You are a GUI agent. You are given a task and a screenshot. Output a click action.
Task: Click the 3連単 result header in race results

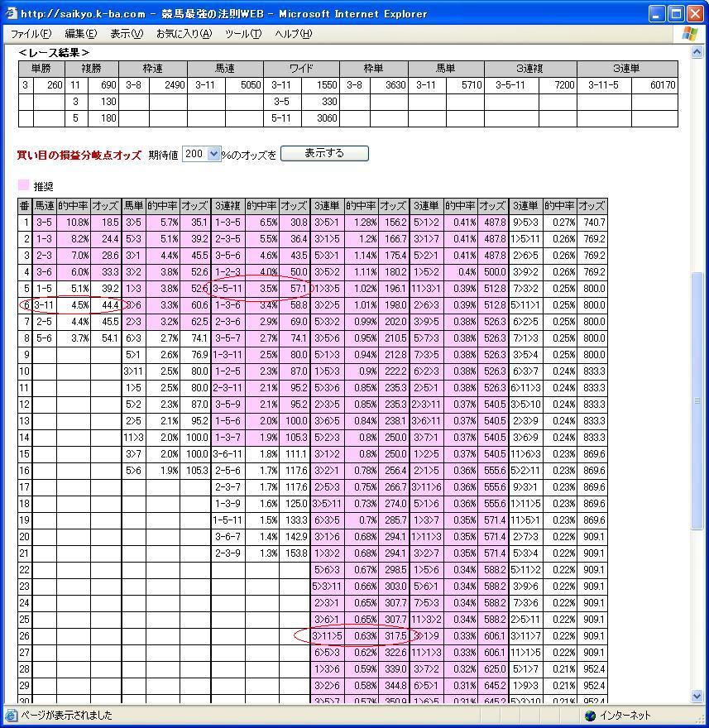point(627,69)
